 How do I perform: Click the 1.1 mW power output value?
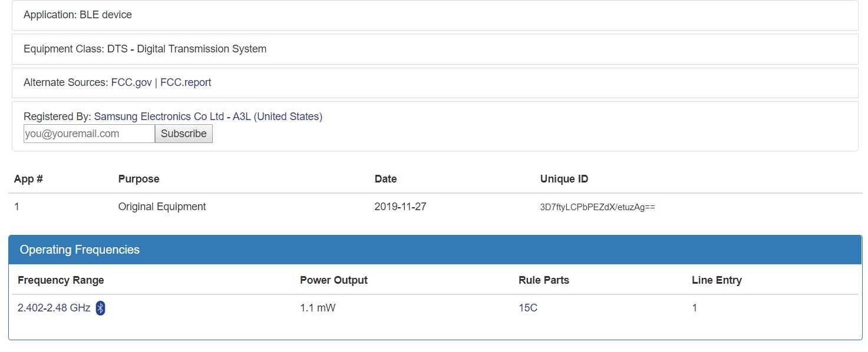(318, 308)
